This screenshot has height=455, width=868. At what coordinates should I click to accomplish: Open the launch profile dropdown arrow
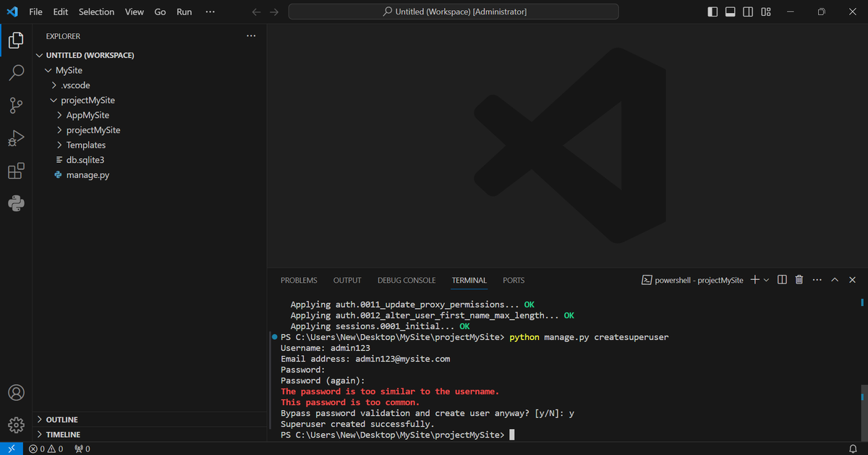point(766,280)
